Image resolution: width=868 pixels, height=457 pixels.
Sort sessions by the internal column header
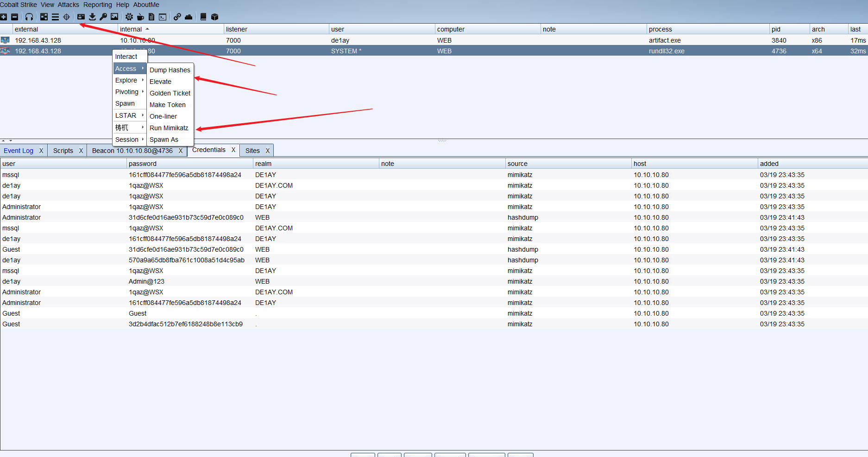[171, 29]
